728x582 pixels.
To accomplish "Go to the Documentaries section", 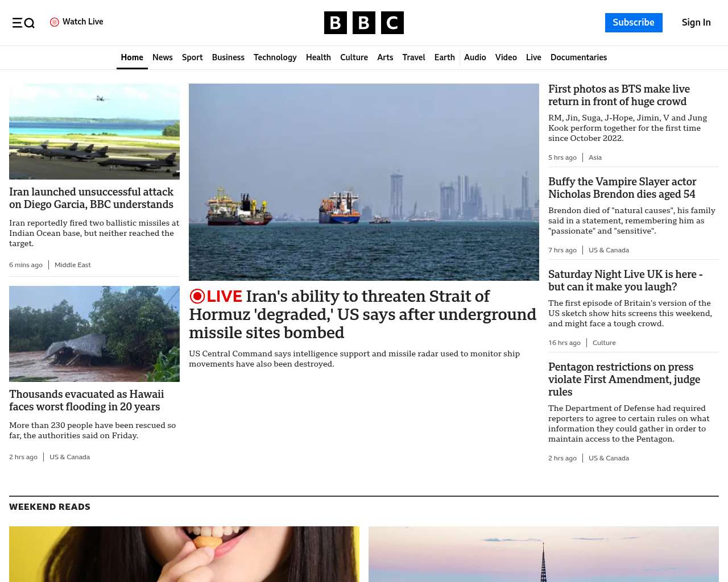I will pyautogui.click(x=578, y=57).
